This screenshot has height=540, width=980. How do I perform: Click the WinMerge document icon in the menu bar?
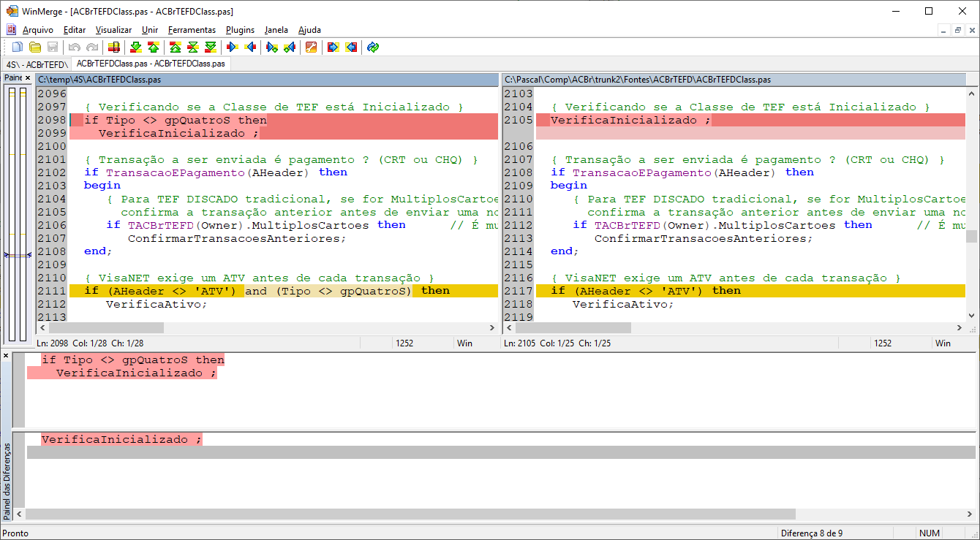11,30
